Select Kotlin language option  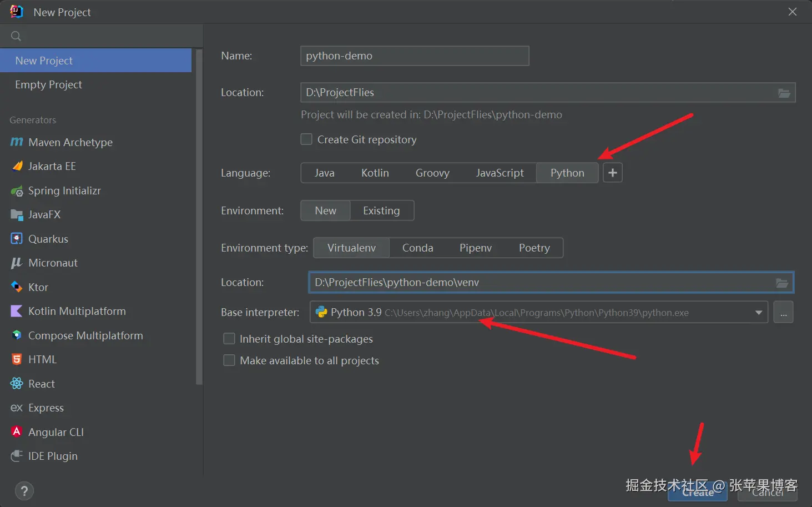point(375,173)
